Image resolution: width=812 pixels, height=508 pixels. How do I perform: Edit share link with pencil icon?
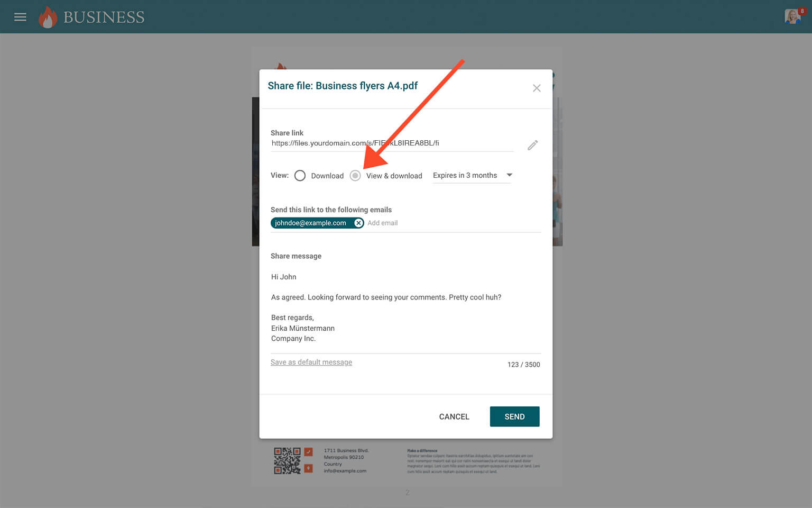click(532, 145)
